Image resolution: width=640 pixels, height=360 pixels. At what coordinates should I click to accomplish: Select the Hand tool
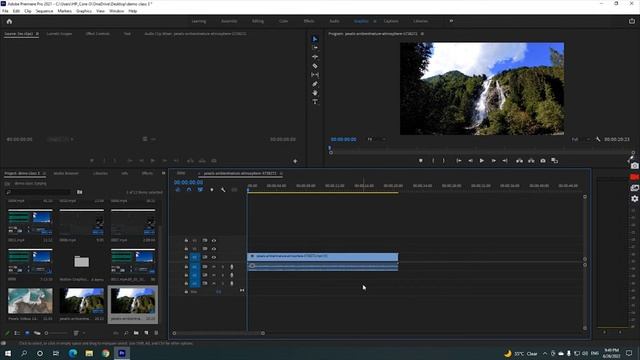(x=315, y=93)
